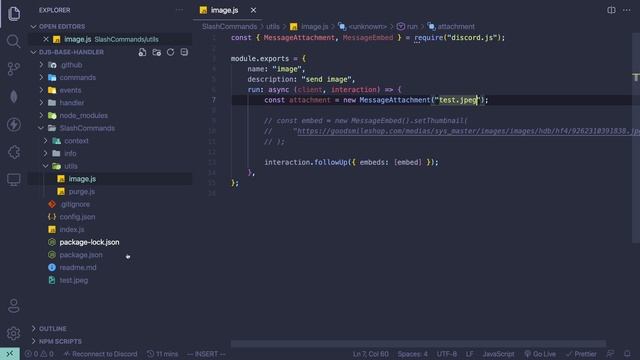The image size is (640, 360).
Task: Change end of line sequence LF
Action: point(469,354)
